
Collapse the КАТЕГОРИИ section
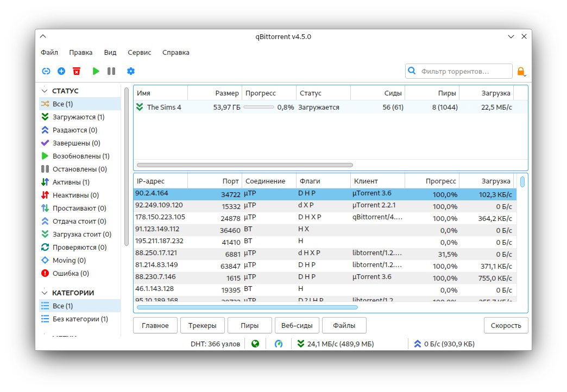click(45, 293)
